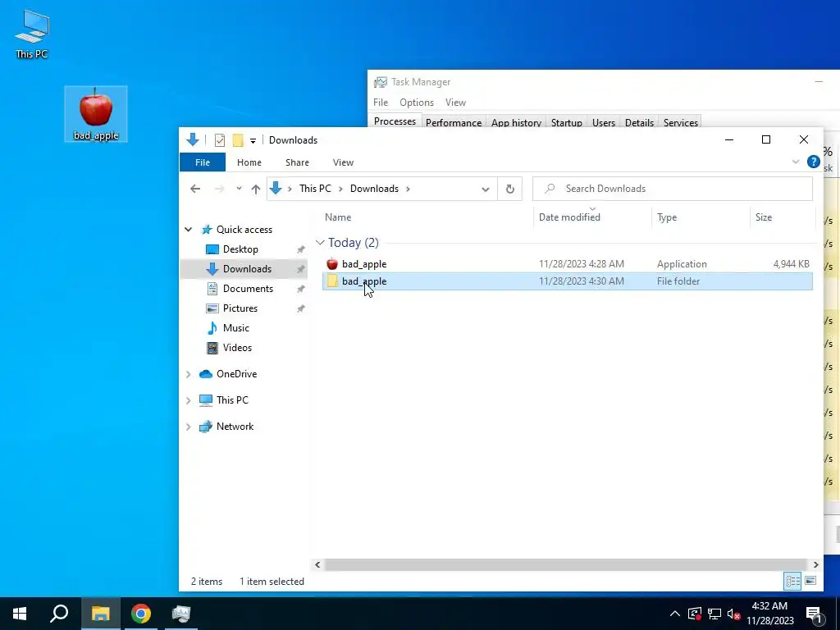Select Network in the navigation pane

pos(235,427)
